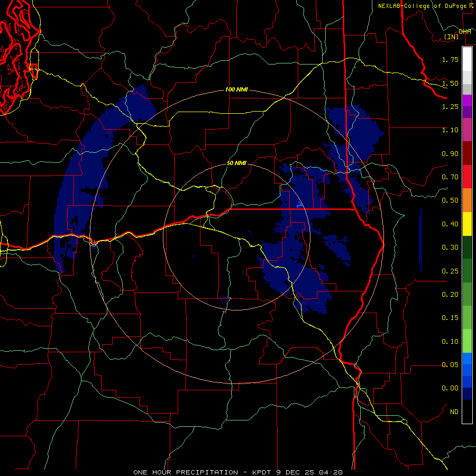Click the yellow swatch near 0.40

coord(467,224)
